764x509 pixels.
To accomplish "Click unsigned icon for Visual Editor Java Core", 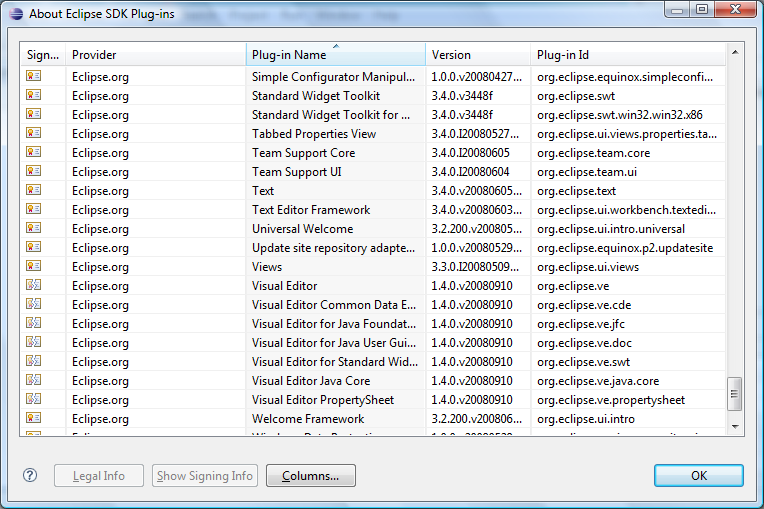I will (x=34, y=380).
